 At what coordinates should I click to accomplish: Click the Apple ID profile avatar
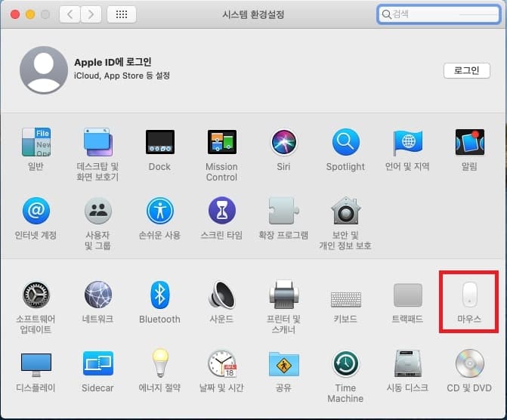43,70
